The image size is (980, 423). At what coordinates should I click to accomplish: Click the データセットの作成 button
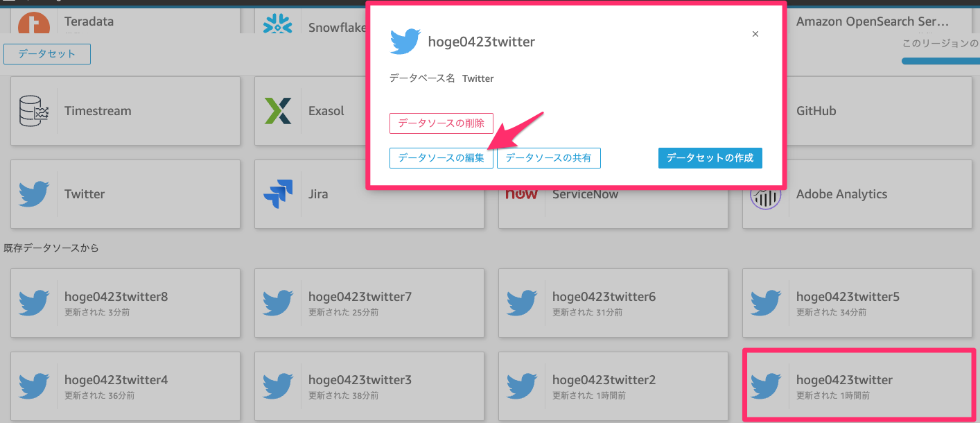(x=710, y=158)
